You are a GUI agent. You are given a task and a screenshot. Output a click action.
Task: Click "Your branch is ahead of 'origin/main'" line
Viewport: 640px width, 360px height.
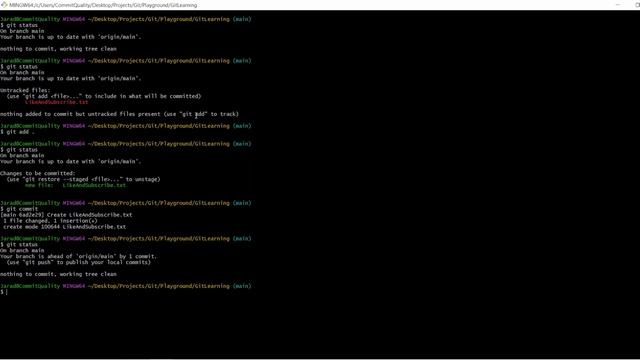point(78,256)
